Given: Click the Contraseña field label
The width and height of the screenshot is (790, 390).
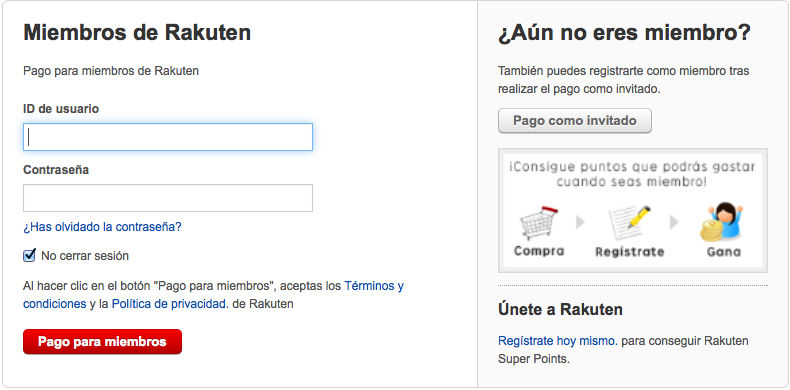Looking at the screenshot, I should coord(56,170).
